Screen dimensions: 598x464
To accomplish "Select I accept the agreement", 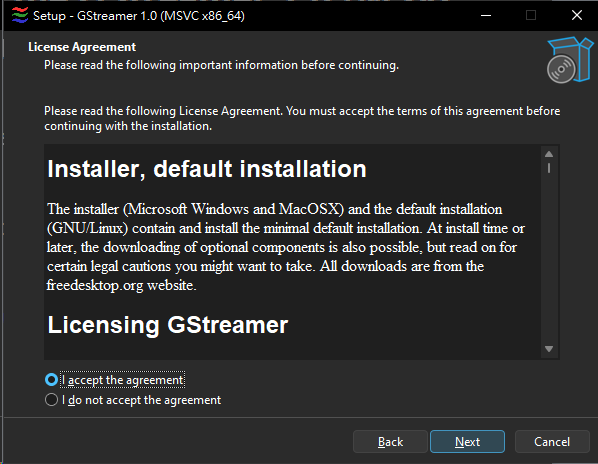I will click(x=51, y=380).
